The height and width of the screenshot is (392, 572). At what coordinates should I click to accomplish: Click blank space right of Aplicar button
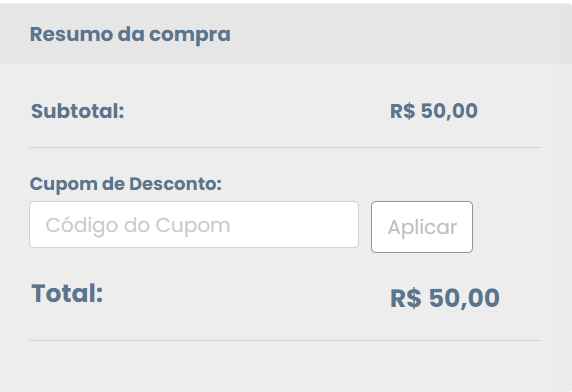pos(522,227)
